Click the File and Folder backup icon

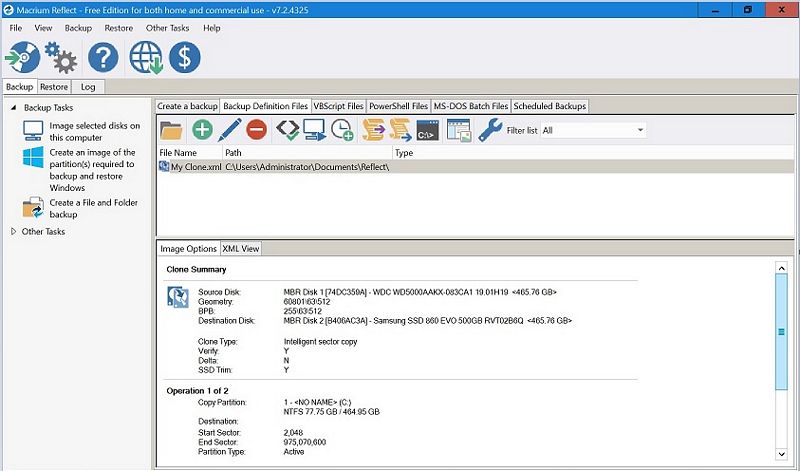[x=33, y=207]
